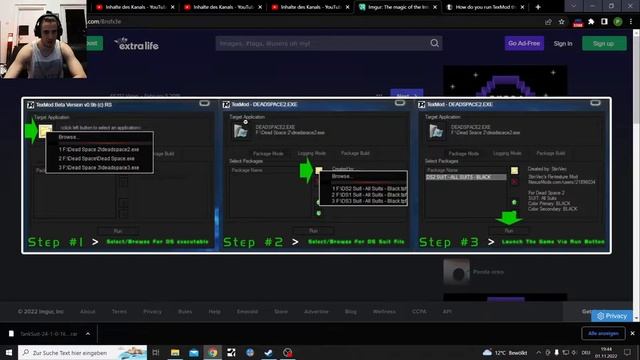Close the downloads bar with X

(x=632, y=333)
